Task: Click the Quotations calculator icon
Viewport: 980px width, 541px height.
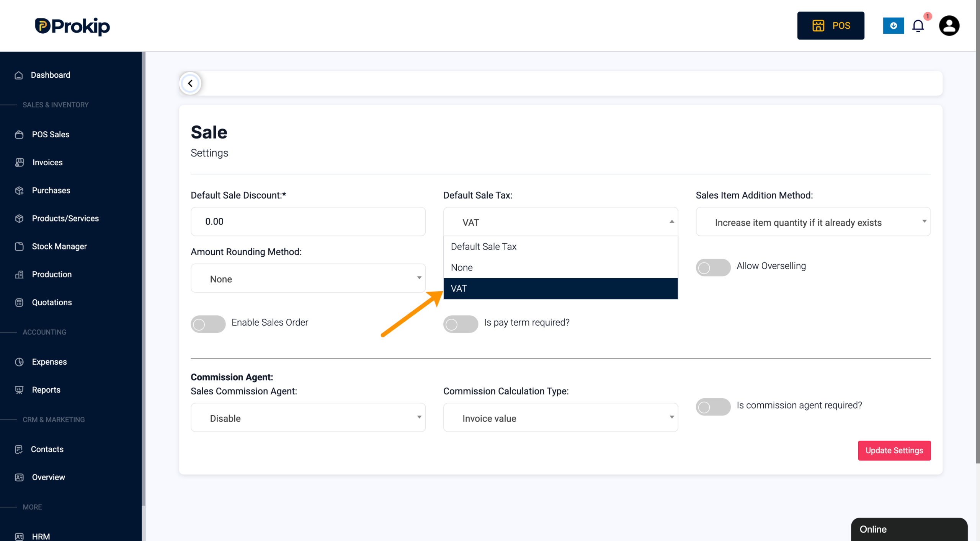Action: pyautogui.click(x=19, y=302)
